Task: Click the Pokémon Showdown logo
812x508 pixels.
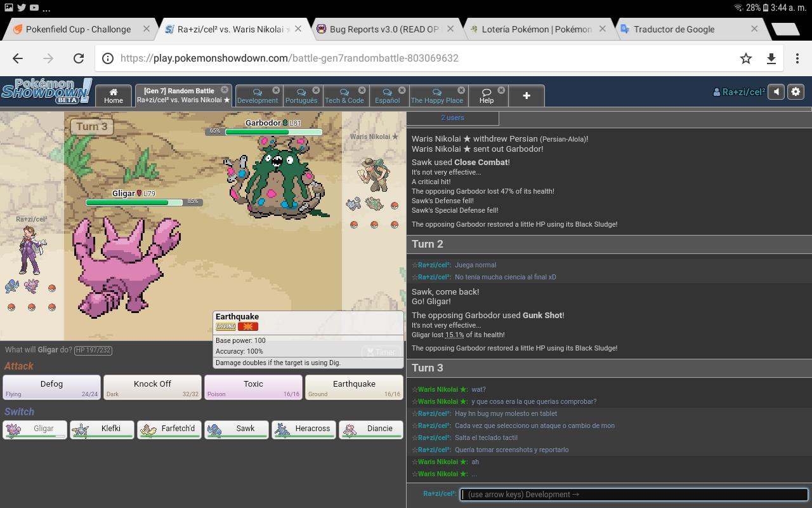Action: tap(46, 91)
